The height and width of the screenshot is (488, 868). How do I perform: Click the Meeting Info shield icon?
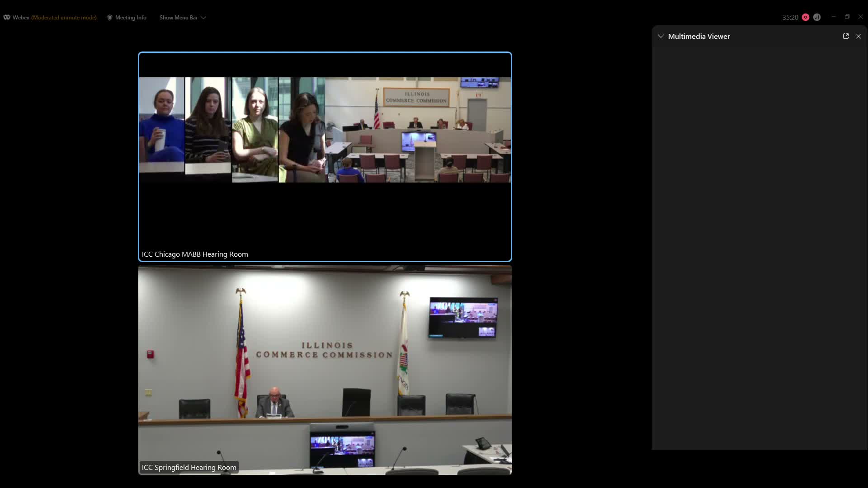109,18
